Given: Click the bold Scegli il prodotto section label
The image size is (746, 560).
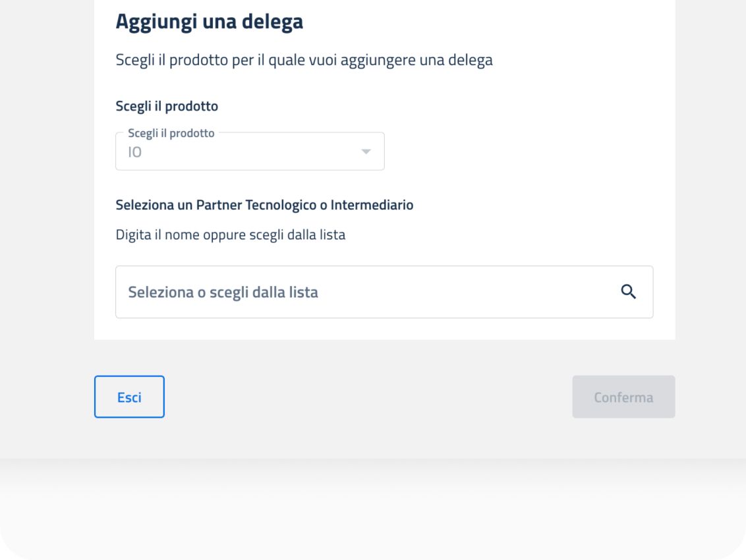Looking at the screenshot, I should tap(167, 105).
